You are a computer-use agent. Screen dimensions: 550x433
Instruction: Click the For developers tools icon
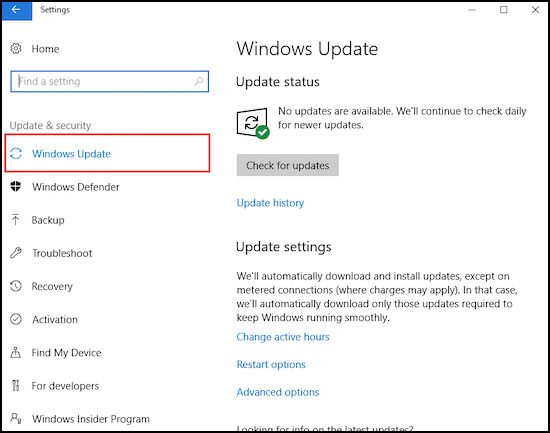15,385
